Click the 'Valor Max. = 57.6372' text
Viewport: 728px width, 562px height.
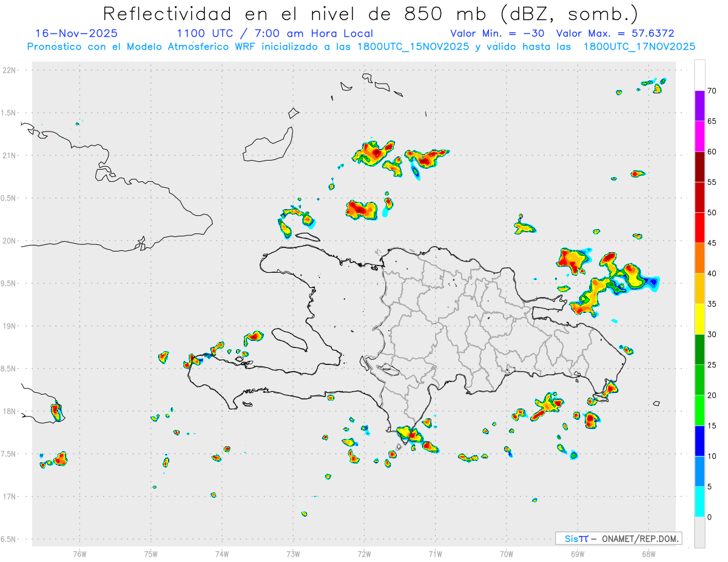coord(615,33)
